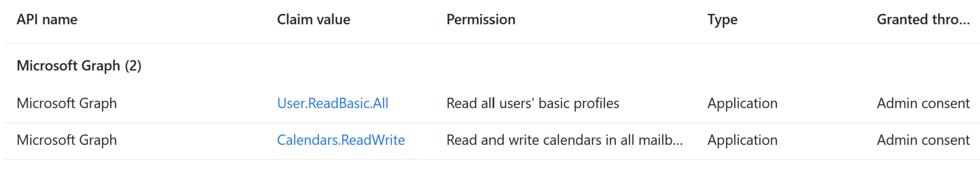Click Application type in User.ReadBasic.All row

click(x=742, y=103)
